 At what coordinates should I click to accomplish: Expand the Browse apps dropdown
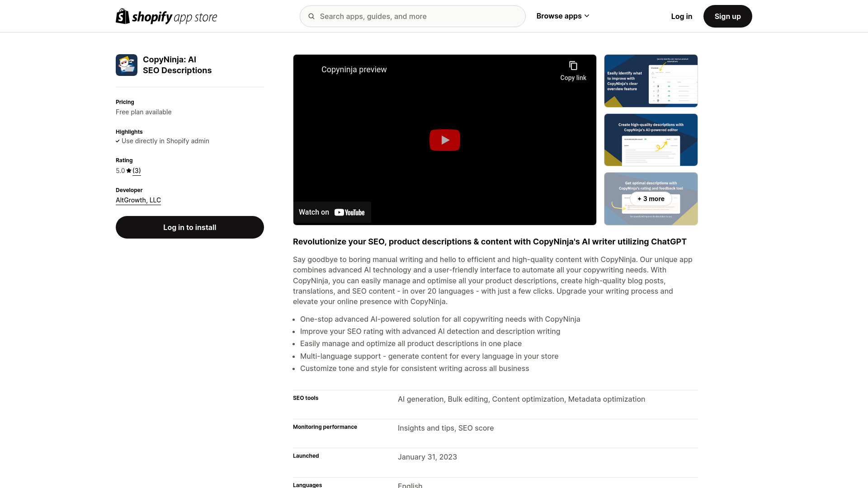[x=559, y=16]
